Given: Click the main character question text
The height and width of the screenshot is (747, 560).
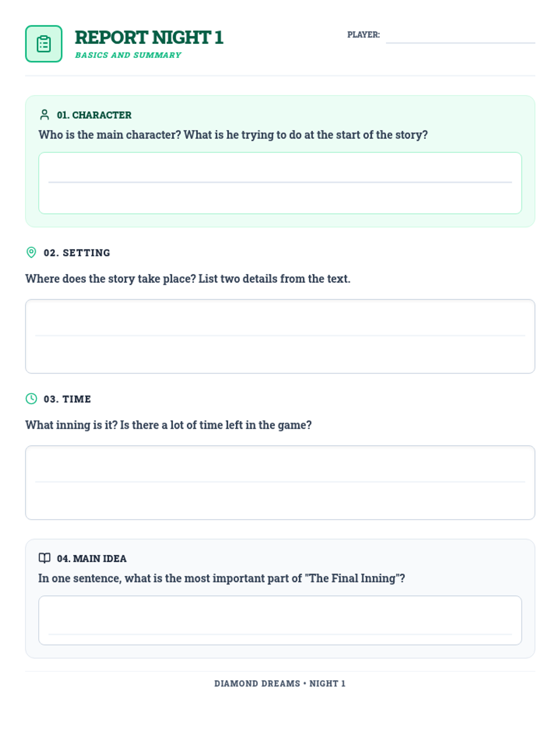Looking at the screenshot, I should click(x=233, y=135).
